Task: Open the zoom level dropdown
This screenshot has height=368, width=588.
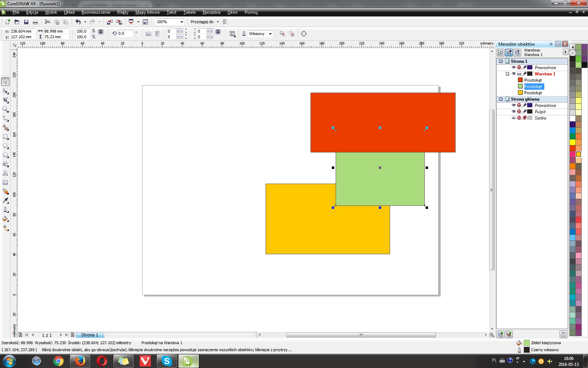Action: click(x=182, y=22)
